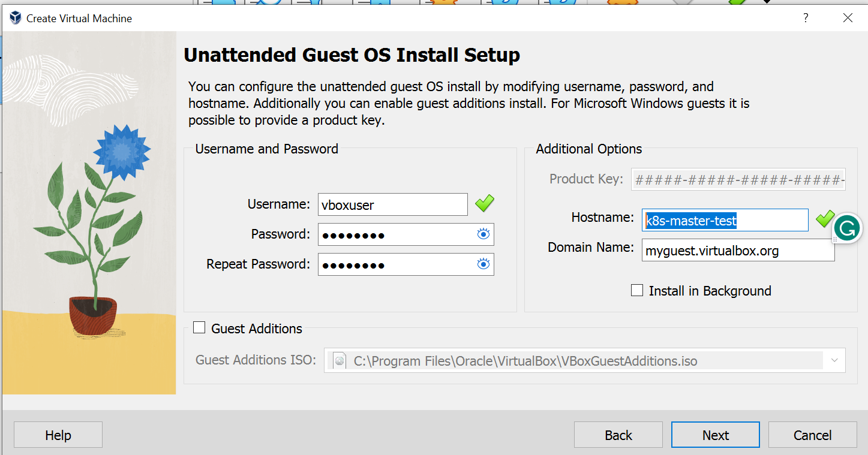
Task: Expand the Guest Additions ISO dropdown arrow
Action: point(834,360)
